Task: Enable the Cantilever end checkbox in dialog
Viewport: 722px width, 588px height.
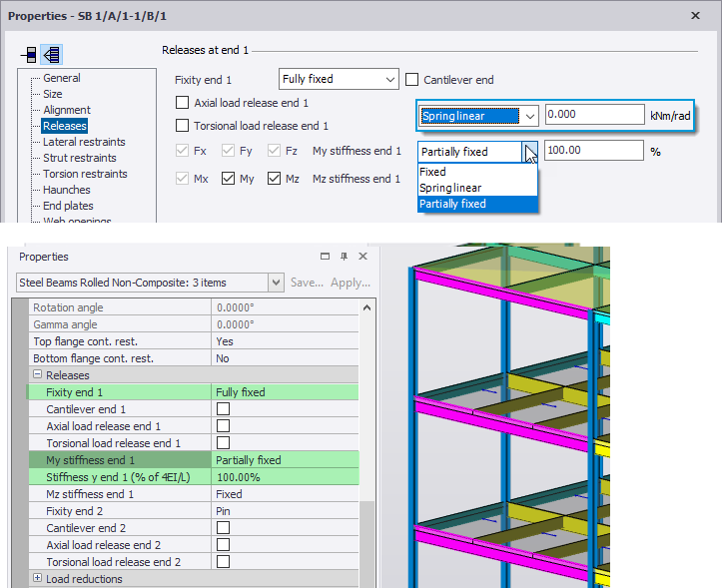Action: pyautogui.click(x=413, y=80)
